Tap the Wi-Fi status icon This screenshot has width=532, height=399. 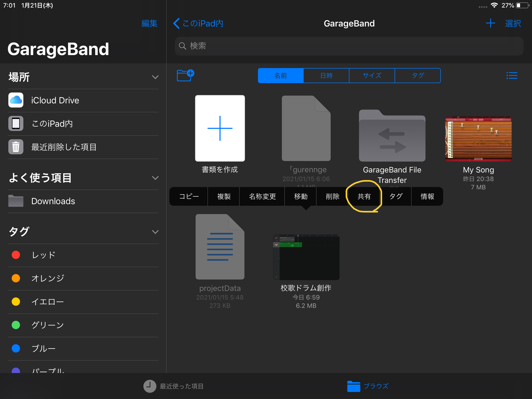[x=494, y=5]
